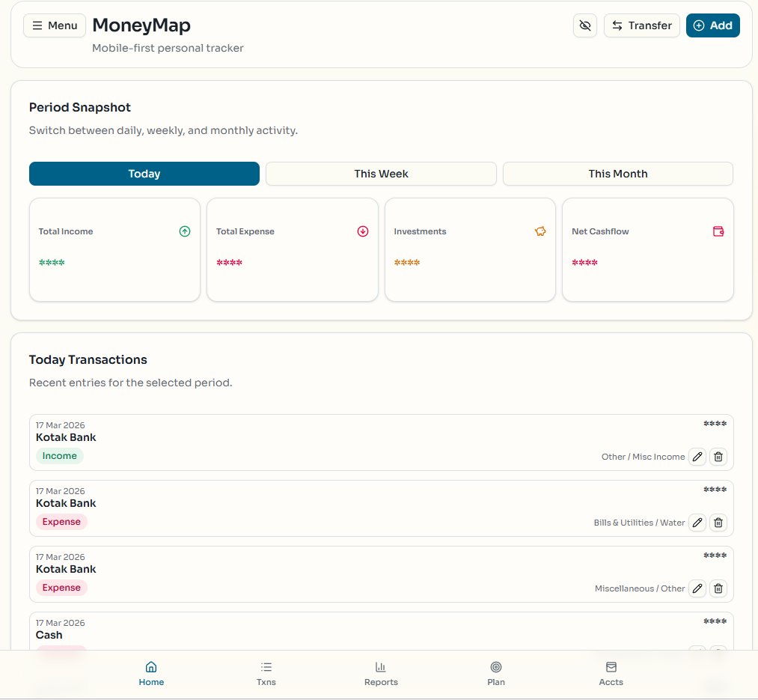Open Txns in bottom navigation
The width and height of the screenshot is (758, 700).
point(266,674)
